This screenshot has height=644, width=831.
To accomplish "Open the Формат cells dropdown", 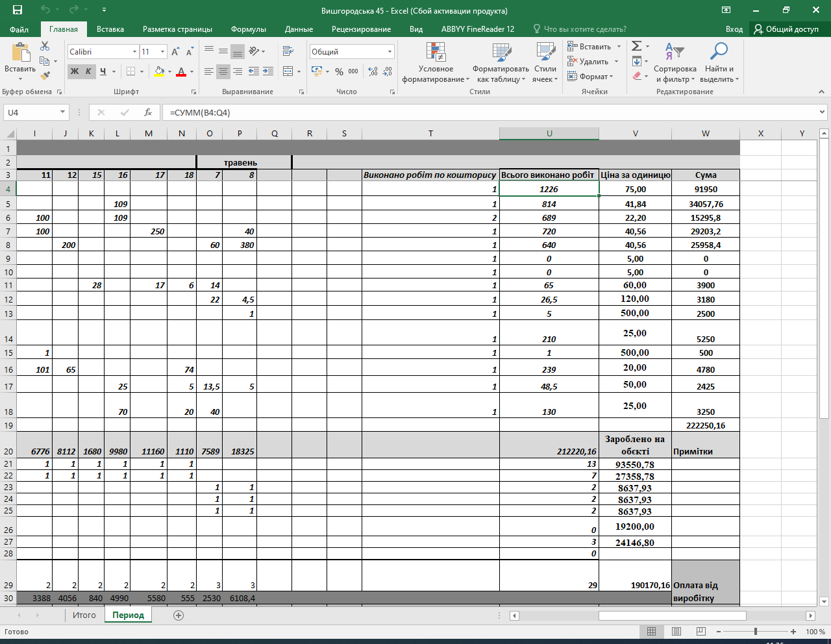I will [590, 76].
